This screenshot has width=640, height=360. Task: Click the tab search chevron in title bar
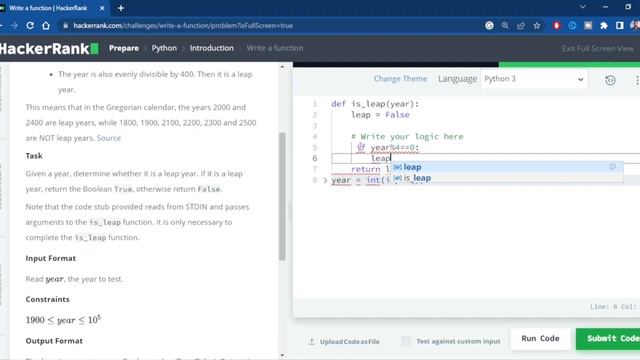pyautogui.click(x=583, y=7)
